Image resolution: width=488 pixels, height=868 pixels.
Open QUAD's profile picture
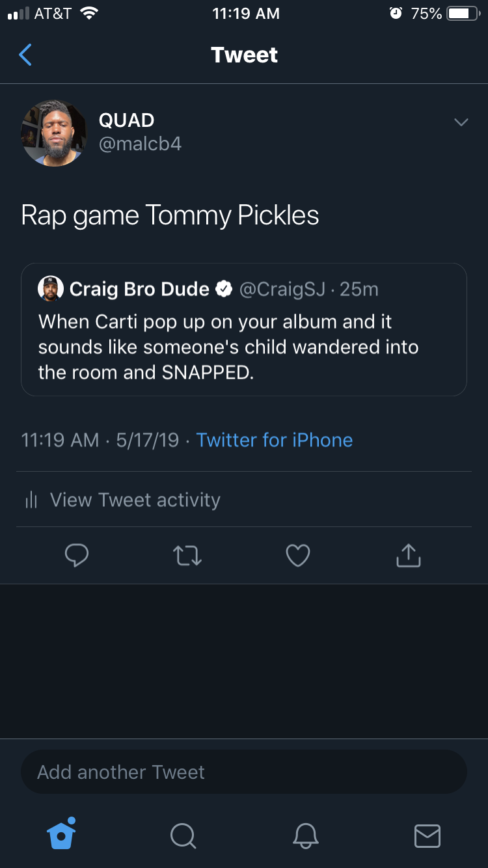click(x=54, y=133)
